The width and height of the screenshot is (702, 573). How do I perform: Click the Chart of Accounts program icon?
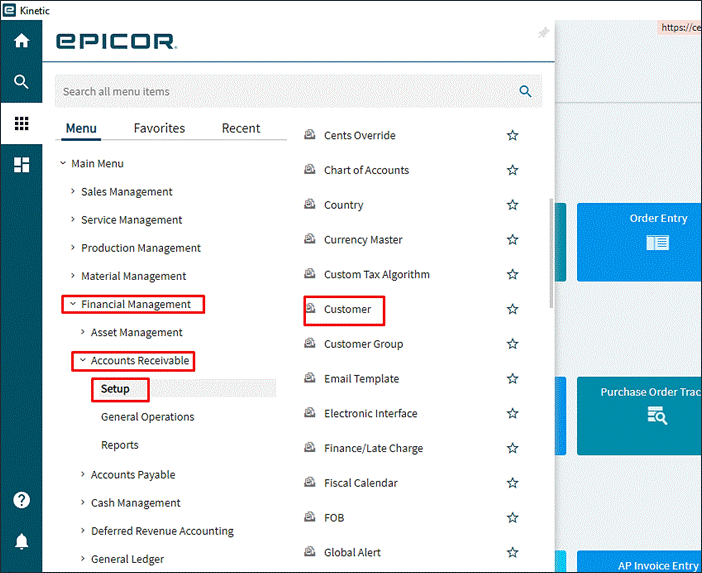coord(310,169)
